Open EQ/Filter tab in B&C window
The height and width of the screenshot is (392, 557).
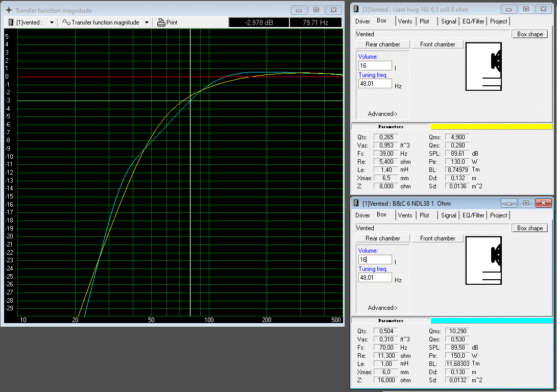point(473,215)
